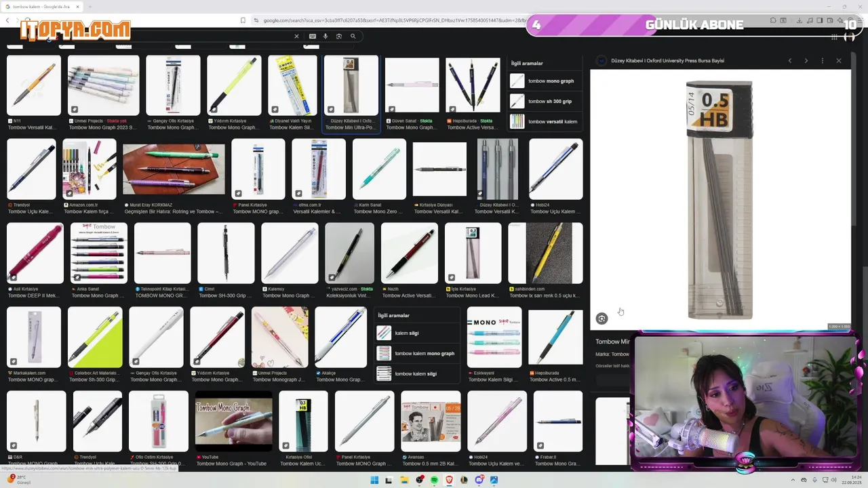Open Windows Start menu on taskbar
The width and height of the screenshot is (868, 488).
[374, 480]
